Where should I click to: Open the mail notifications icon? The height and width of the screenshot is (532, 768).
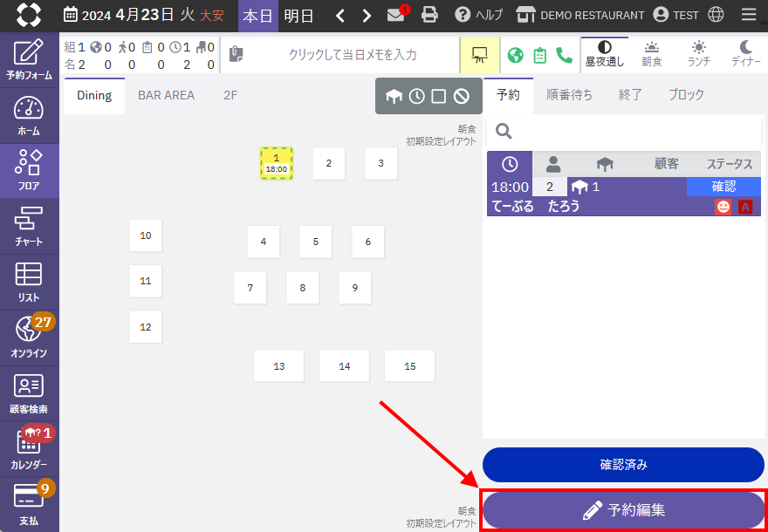397,15
